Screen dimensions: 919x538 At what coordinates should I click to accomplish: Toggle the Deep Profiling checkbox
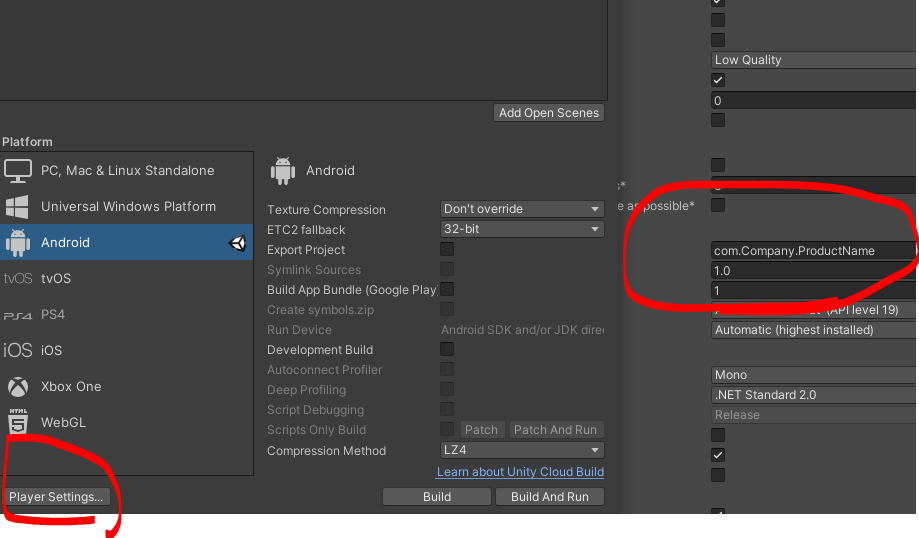coord(447,389)
